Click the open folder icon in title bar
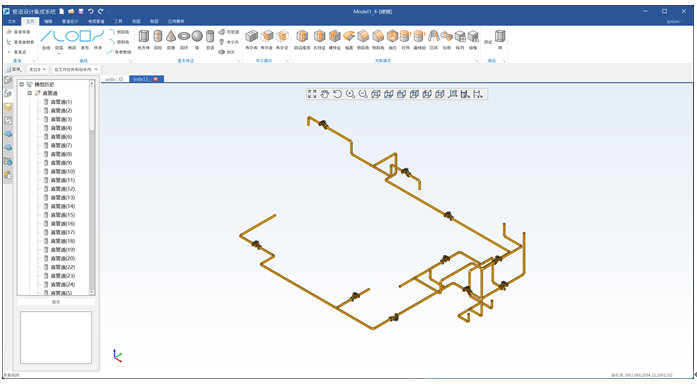The image size is (697, 385). (71, 11)
